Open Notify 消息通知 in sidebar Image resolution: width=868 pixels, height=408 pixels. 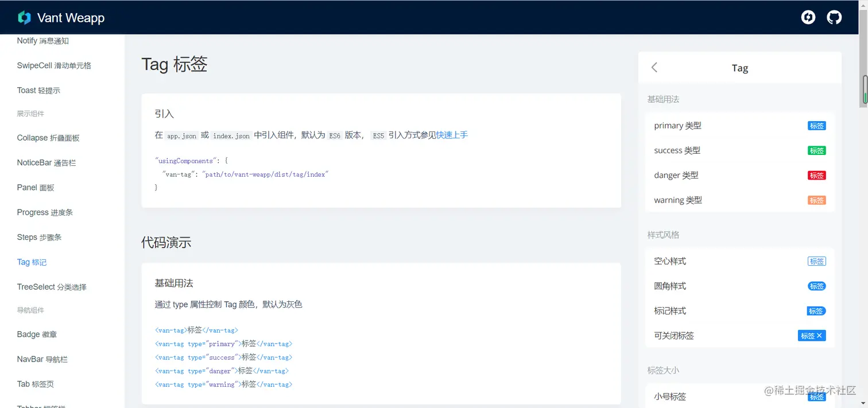pyautogui.click(x=43, y=41)
